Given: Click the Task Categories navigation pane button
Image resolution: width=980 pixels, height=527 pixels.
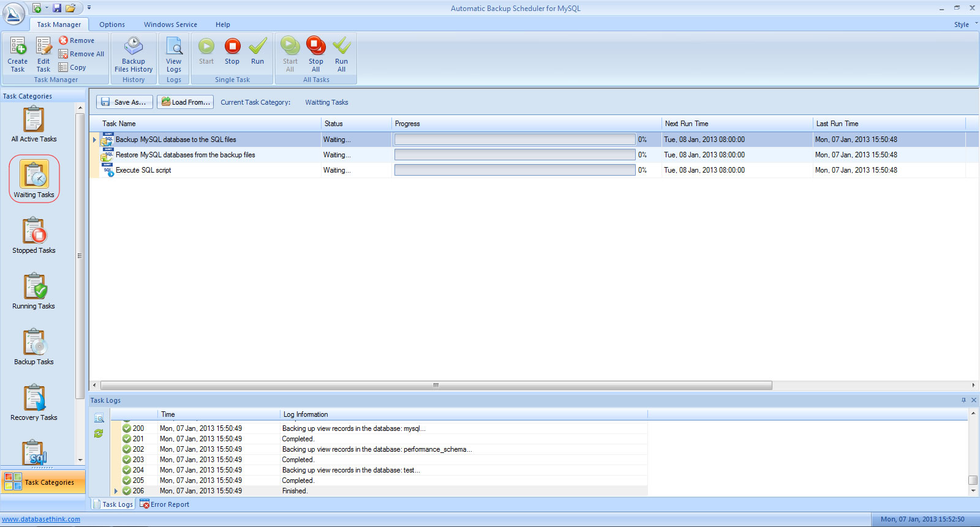Looking at the screenshot, I should [x=43, y=482].
